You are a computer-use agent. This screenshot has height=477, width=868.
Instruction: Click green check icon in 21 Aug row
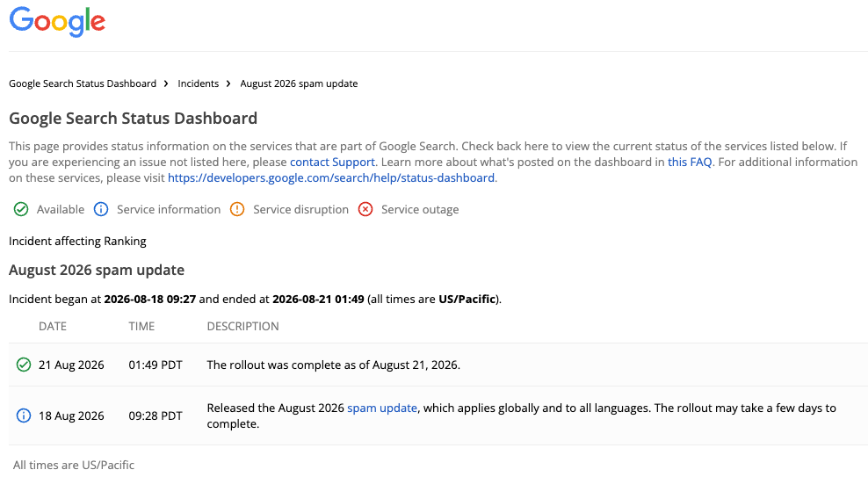(24, 365)
